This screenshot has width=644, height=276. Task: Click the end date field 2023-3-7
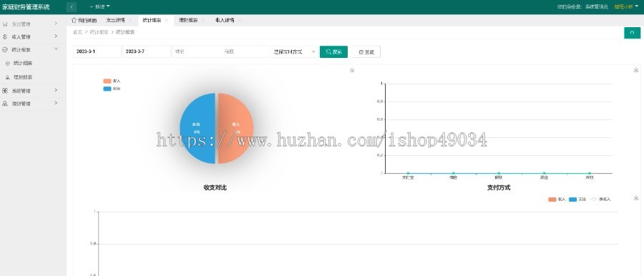pos(146,51)
